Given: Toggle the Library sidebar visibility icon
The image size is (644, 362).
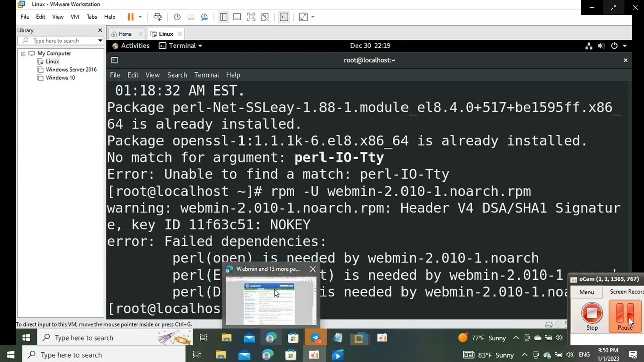Looking at the screenshot, I should (224, 17).
